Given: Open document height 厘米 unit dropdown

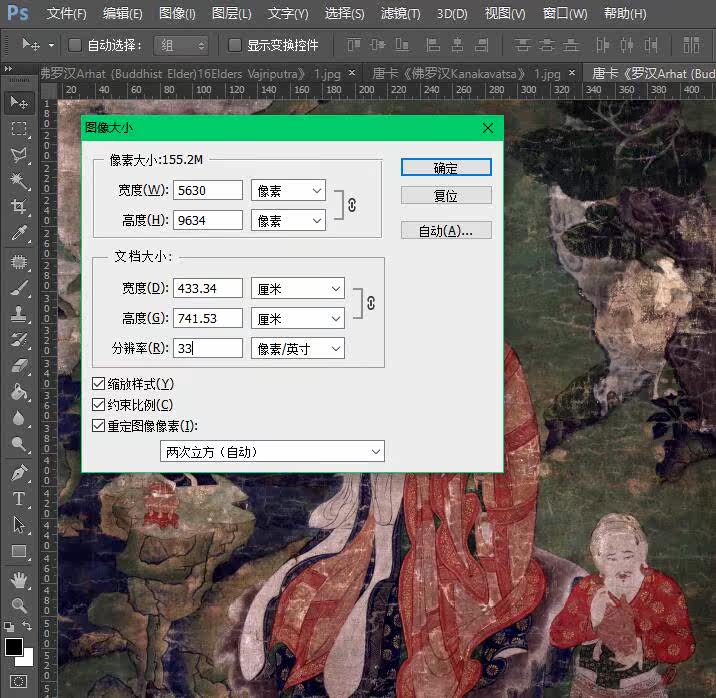Looking at the screenshot, I should (298, 318).
